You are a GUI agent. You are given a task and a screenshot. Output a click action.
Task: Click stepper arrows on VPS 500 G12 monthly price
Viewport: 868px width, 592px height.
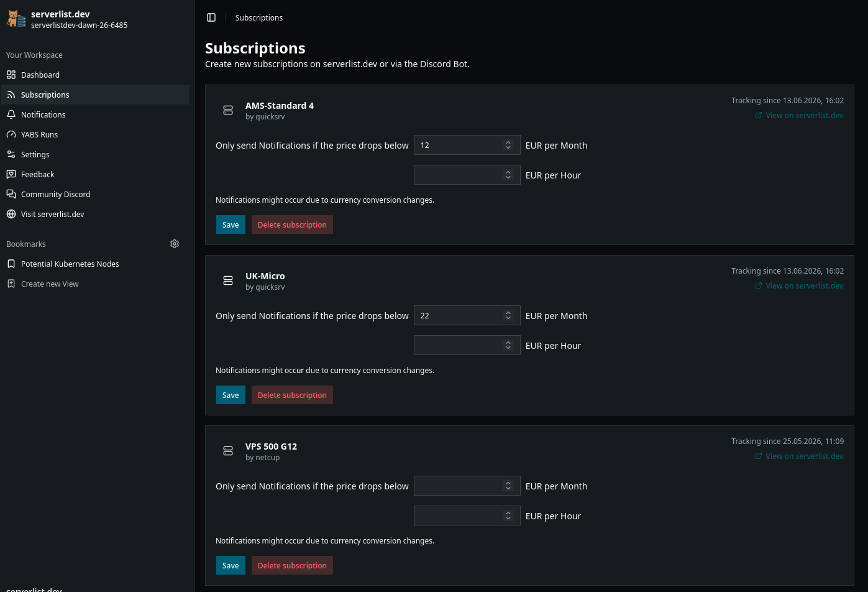click(x=508, y=486)
